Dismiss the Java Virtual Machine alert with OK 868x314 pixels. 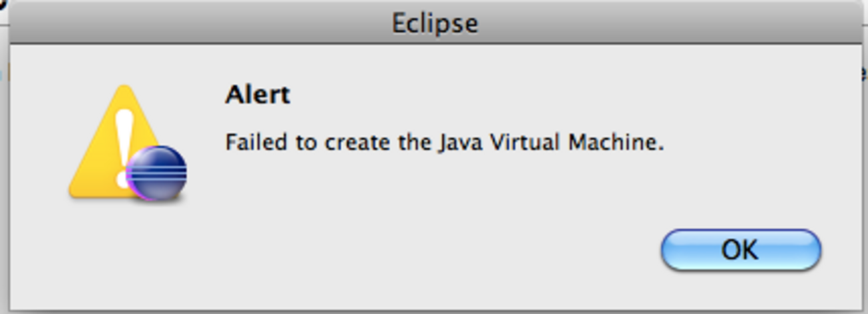pyautogui.click(x=740, y=250)
